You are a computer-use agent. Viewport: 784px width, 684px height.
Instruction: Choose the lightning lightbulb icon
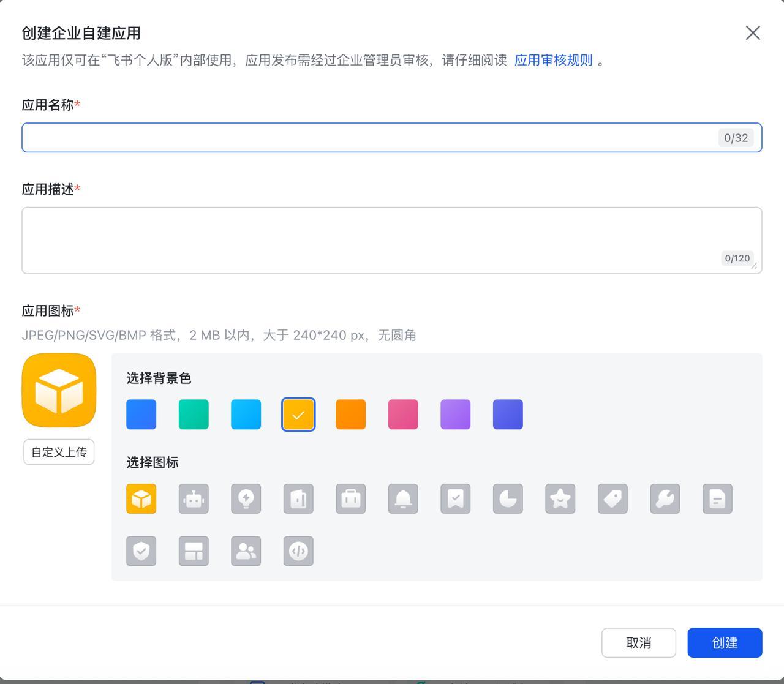pyautogui.click(x=246, y=499)
